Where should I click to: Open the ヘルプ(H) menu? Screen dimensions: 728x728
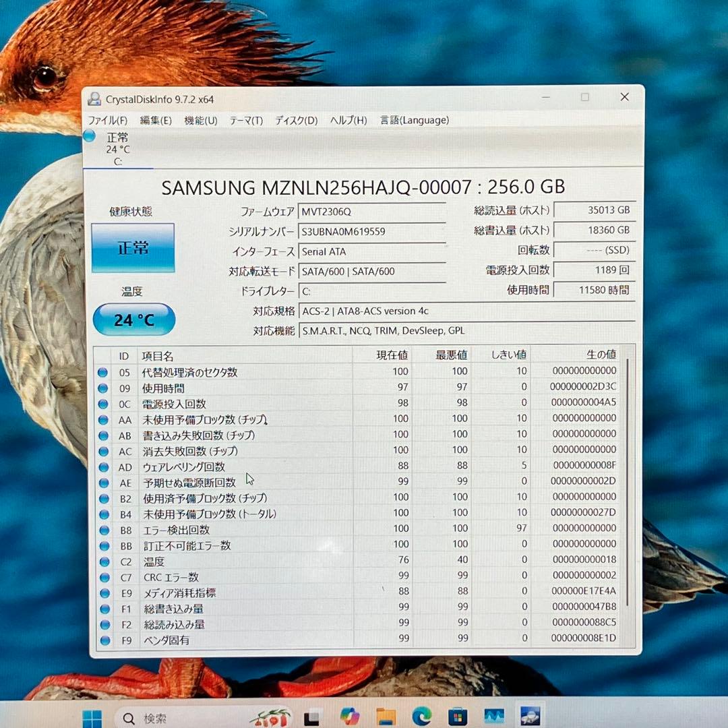point(347,120)
